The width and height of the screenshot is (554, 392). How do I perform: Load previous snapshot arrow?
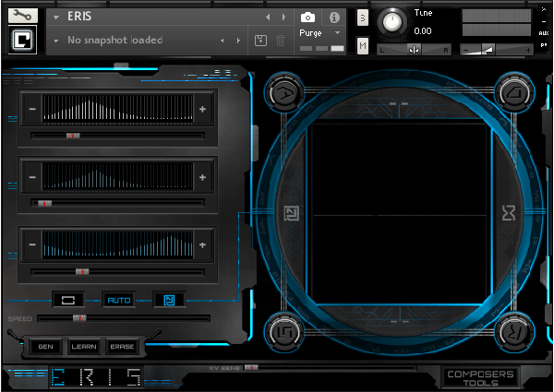[x=223, y=41]
